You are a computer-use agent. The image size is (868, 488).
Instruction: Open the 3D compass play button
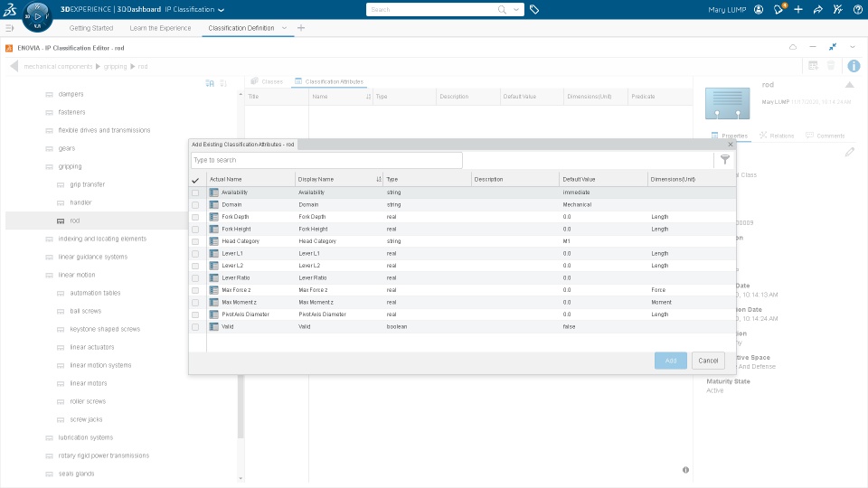[38, 16]
